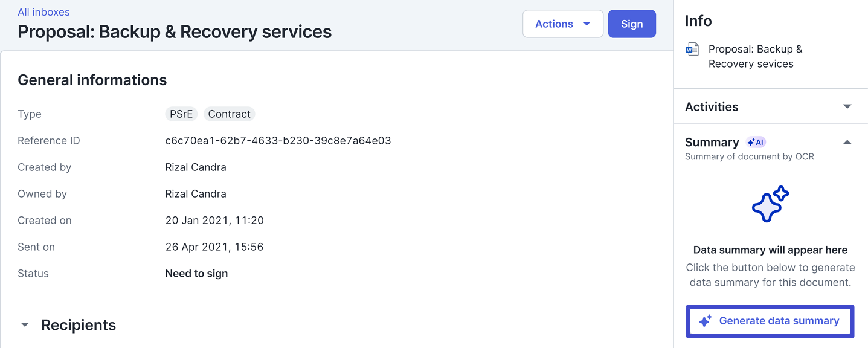The height and width of the screenshot is (348, 868).
Task: Select the PSrE type tag
Action: pos(181,114)
